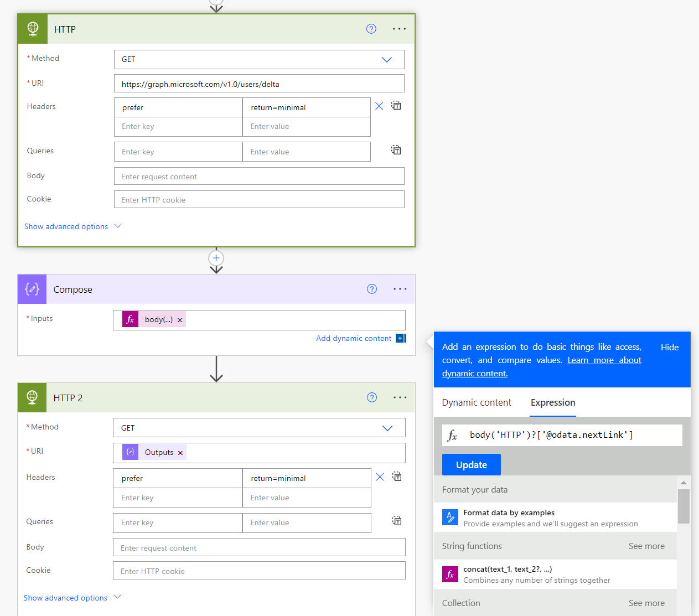Screen dimensions: 699x616
Task: Switch HTTP 2 Queries to text mode
Action: [397, 520]
